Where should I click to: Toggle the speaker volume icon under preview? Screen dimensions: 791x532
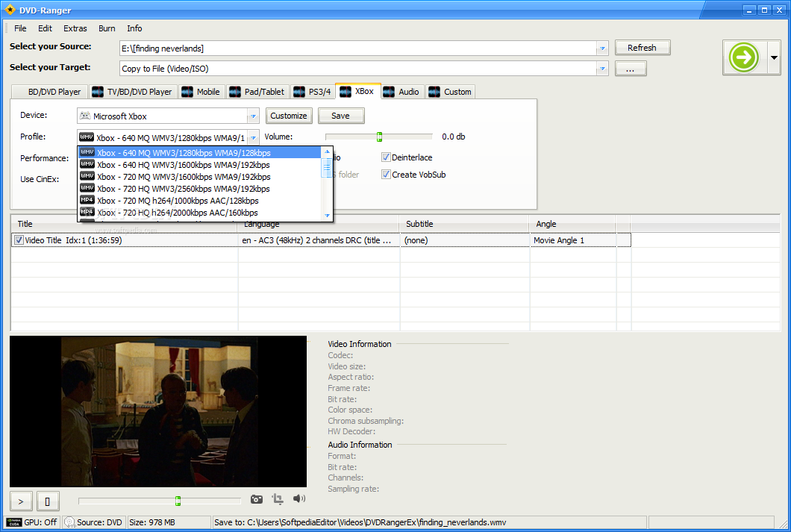(x=299, y=498)
